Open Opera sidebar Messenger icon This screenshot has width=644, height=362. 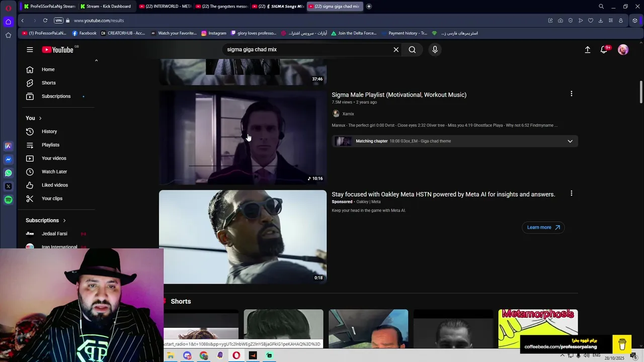8,159
